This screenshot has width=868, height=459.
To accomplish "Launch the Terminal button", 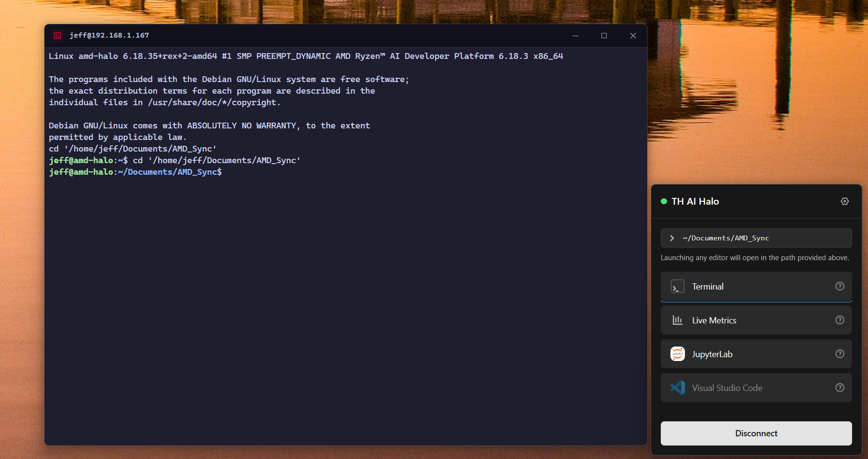I will pyautogui.click(x=756, y=287).
